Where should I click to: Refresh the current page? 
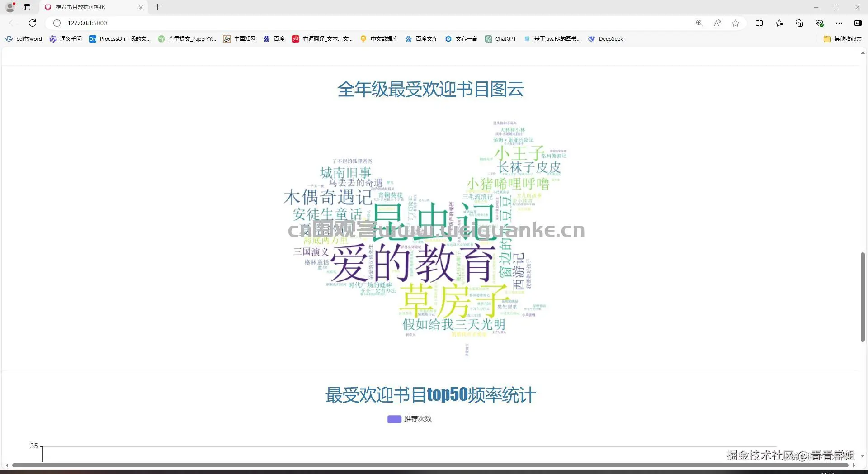coord(33,23)
